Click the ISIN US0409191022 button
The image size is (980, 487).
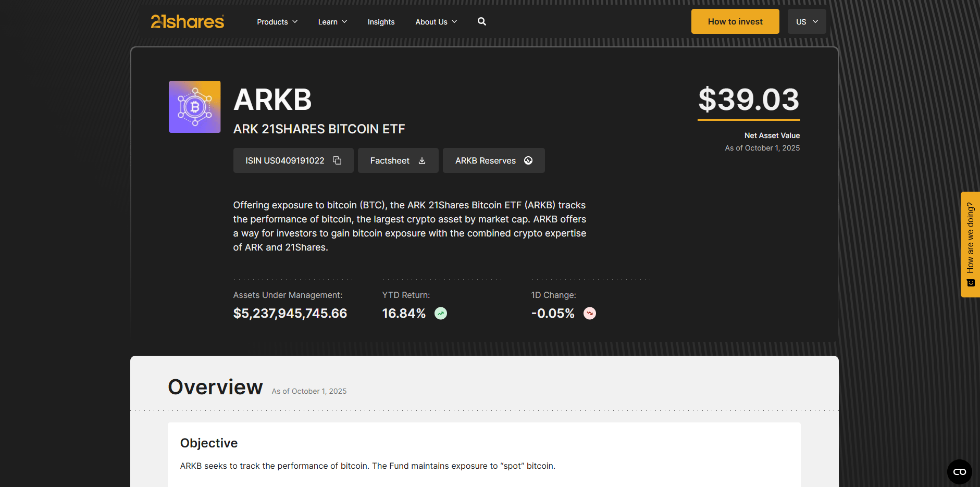[293, 160]
